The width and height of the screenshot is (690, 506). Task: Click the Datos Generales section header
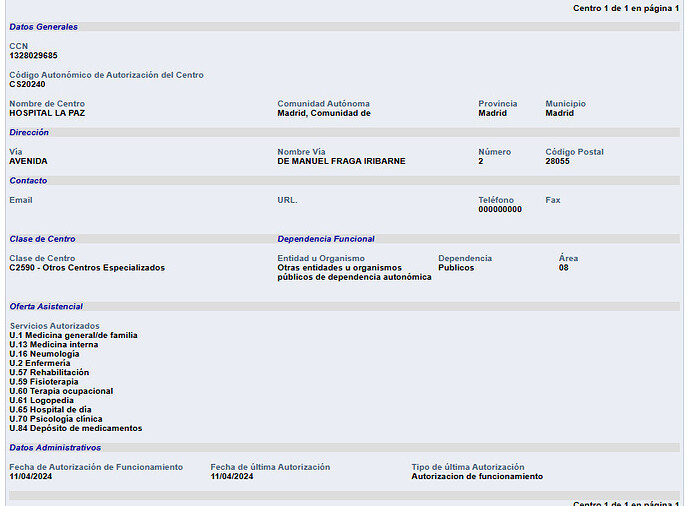pyautogui.click(x=43, y=27)
